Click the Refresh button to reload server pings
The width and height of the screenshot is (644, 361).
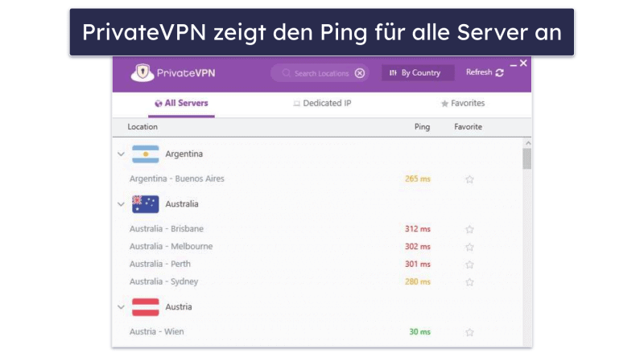pos(485,72)
